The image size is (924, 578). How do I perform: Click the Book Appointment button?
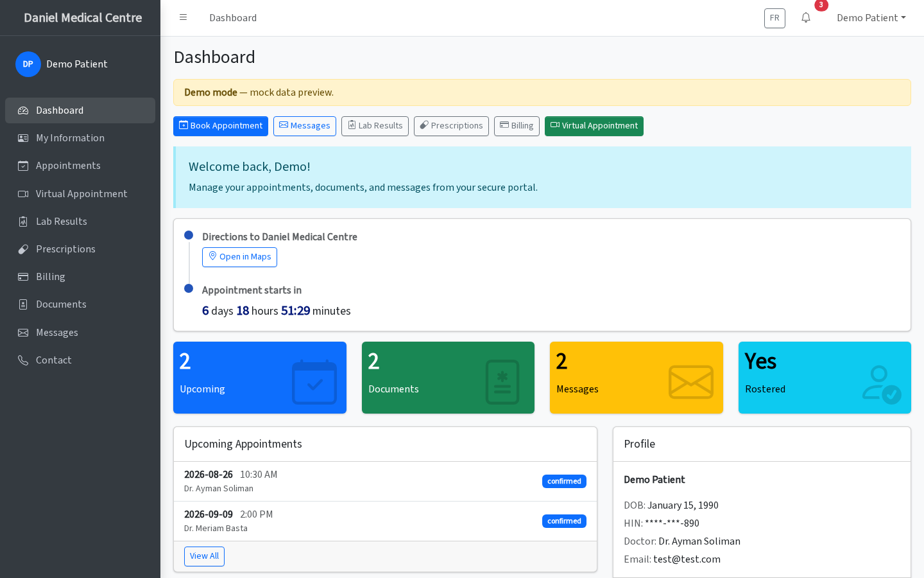pos(221,126)
